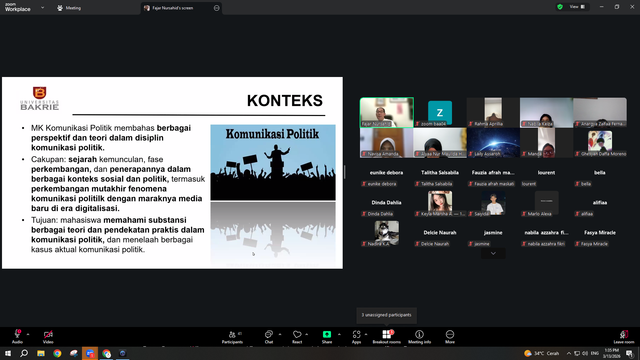This screenshot has width=640, height=360.
Task: Click the Dinda Dahlia participant name
Action: coord(386,202)
